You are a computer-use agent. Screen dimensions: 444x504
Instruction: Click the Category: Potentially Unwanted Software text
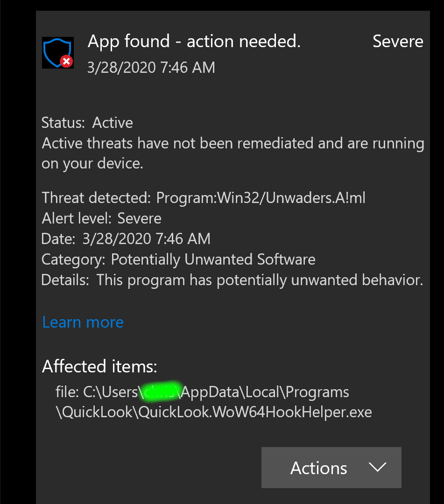coord(178,259)
